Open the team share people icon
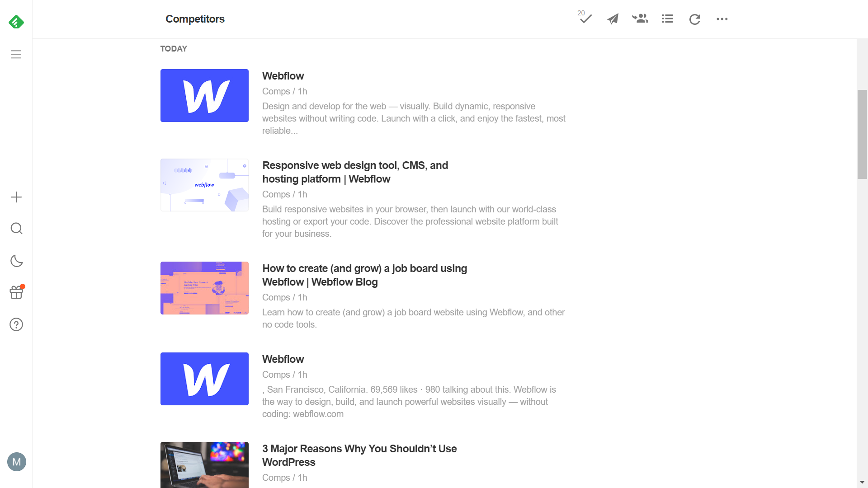Image resolution: width=868 pixels, height=488 pixels. point(640,19)
